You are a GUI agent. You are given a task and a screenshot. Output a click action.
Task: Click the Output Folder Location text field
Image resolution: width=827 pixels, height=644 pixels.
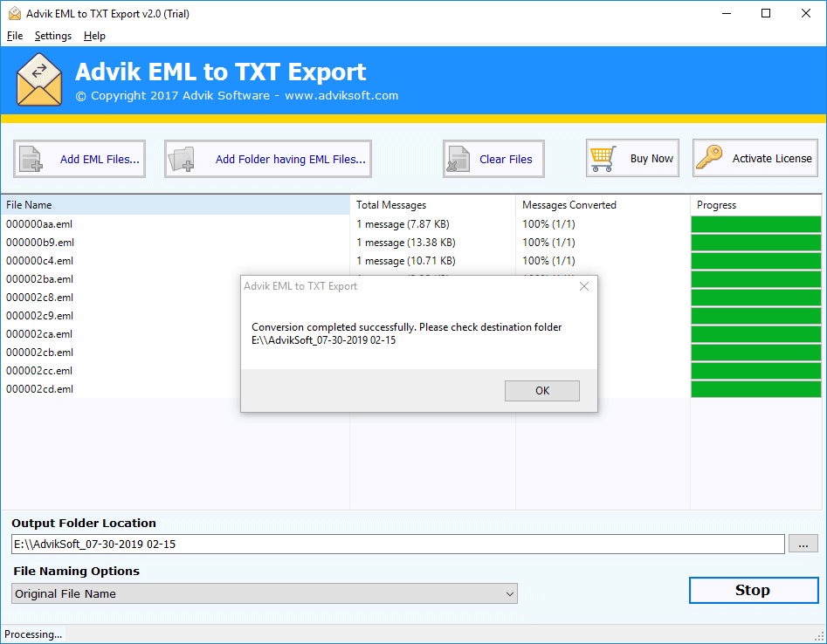click(397, 544)
